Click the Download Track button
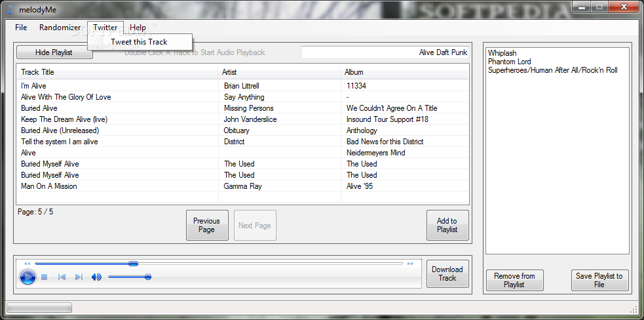Image resolution: width=644 pixels, height=320 pixels. click(x=447, y=273)
